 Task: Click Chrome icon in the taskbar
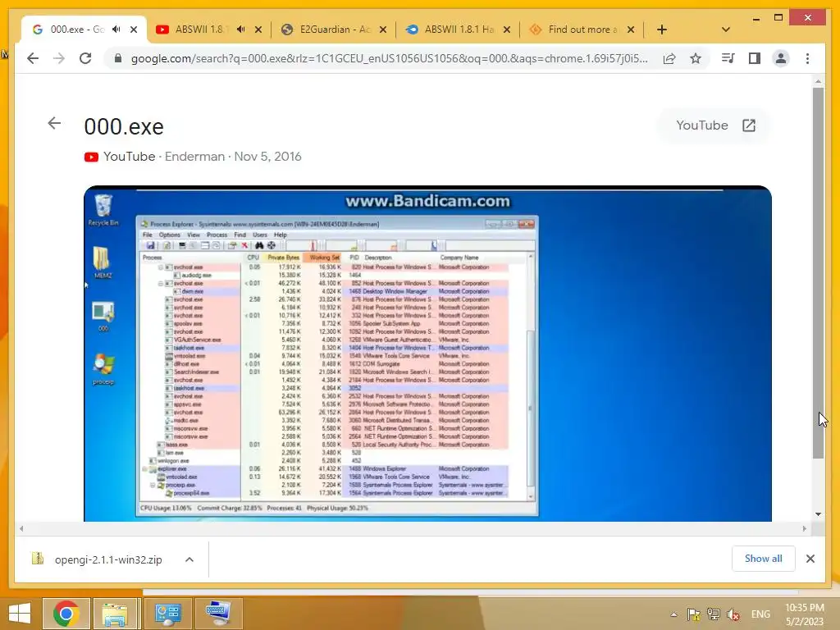click(x=66, y=613)
